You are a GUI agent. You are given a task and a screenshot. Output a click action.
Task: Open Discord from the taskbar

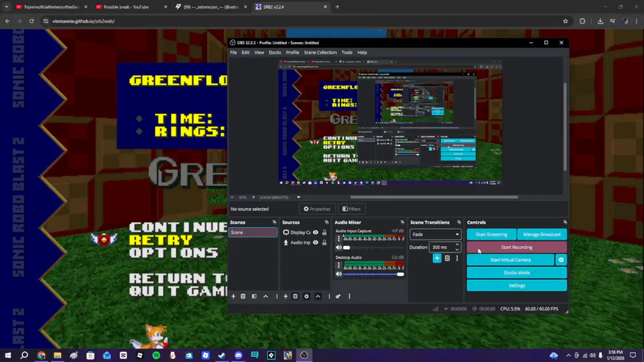(x=238, y=355)
